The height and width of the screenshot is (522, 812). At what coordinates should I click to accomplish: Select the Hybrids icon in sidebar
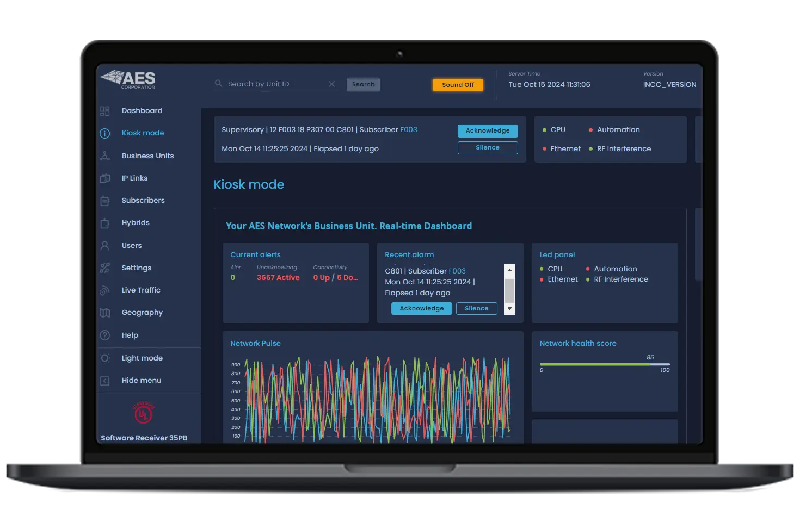(x=105, y=223)
